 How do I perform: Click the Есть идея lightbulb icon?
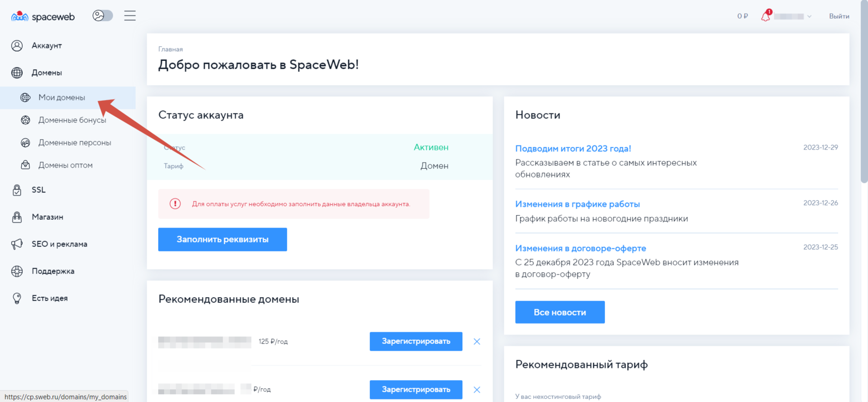17,298
